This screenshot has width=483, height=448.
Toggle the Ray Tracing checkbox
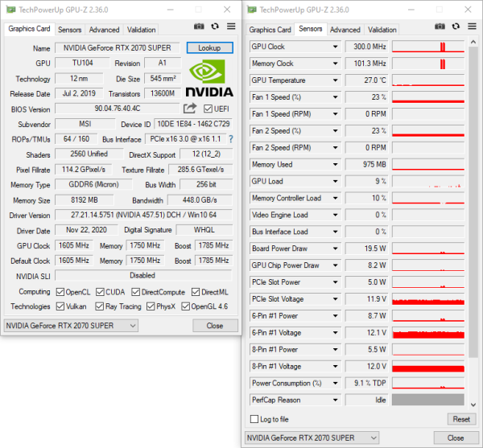point(99,306)
